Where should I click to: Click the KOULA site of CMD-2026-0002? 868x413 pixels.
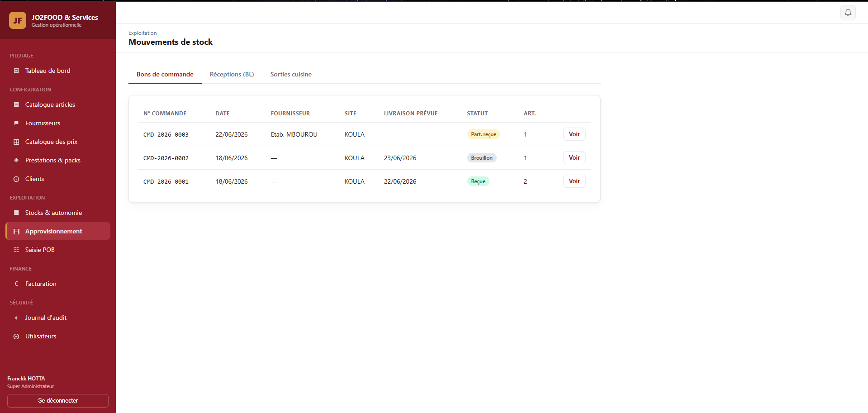click(x=355, y=158)
